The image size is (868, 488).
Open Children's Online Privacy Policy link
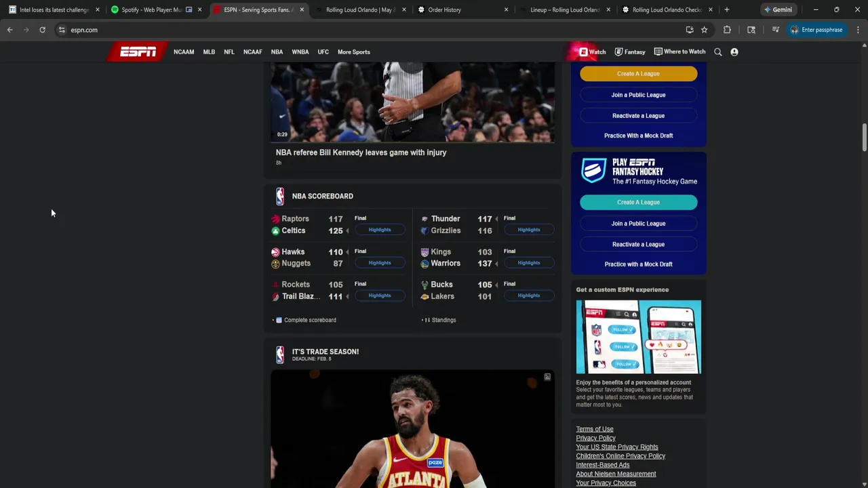620,456
